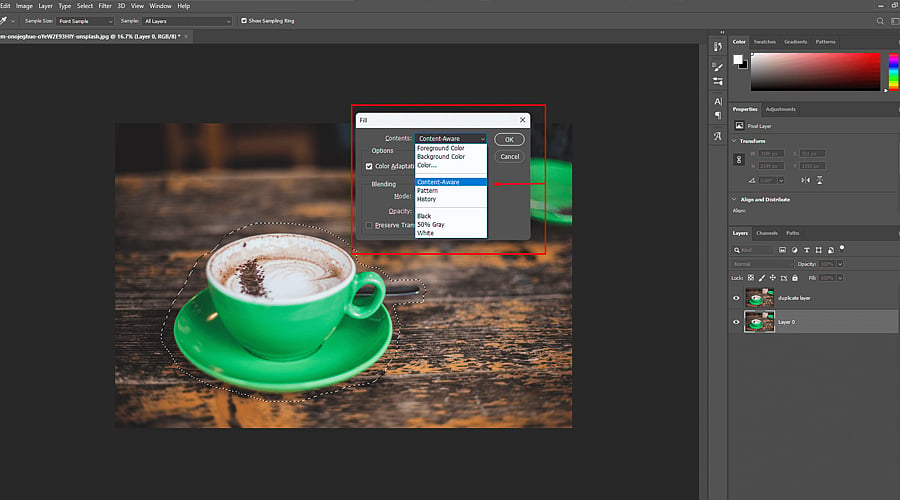Open the Sample All Layers dropdown
Image resolution: width=900 pixels, height=500 pixels.
tap(187, 21)
